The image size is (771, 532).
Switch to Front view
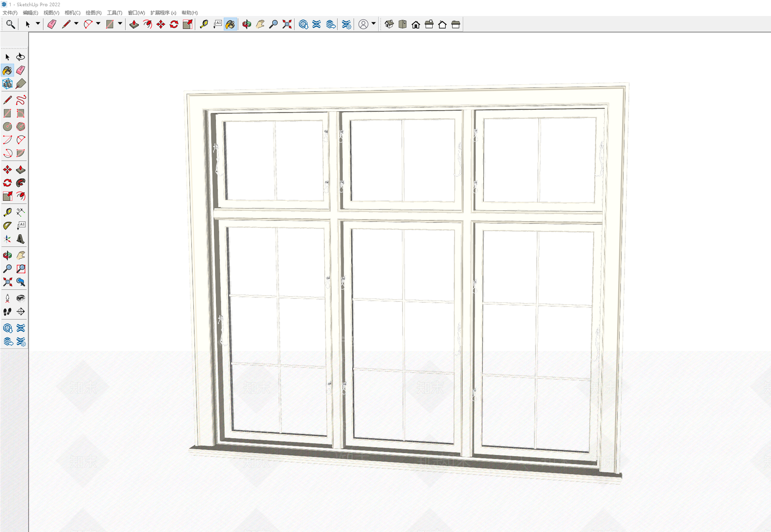(416, 24)
